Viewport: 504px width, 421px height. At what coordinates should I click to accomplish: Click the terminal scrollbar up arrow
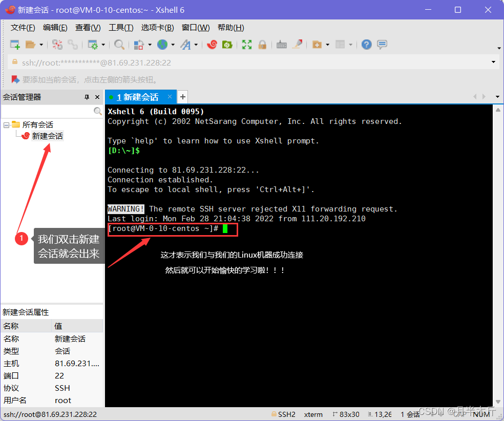(498, 110)
